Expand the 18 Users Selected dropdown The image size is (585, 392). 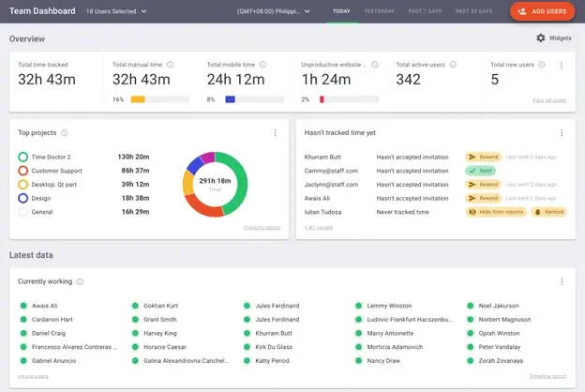116,11
